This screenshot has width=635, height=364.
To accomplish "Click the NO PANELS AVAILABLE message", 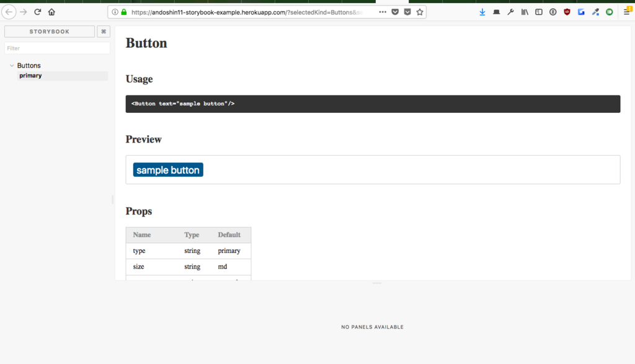I will [x=372, y=327].
